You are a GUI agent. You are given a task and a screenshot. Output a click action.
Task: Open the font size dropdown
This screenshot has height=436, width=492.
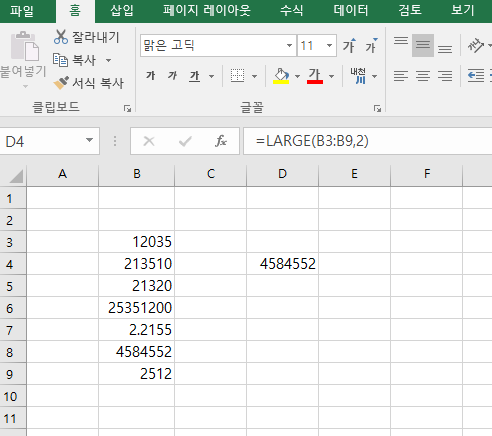tap(329, 45)
